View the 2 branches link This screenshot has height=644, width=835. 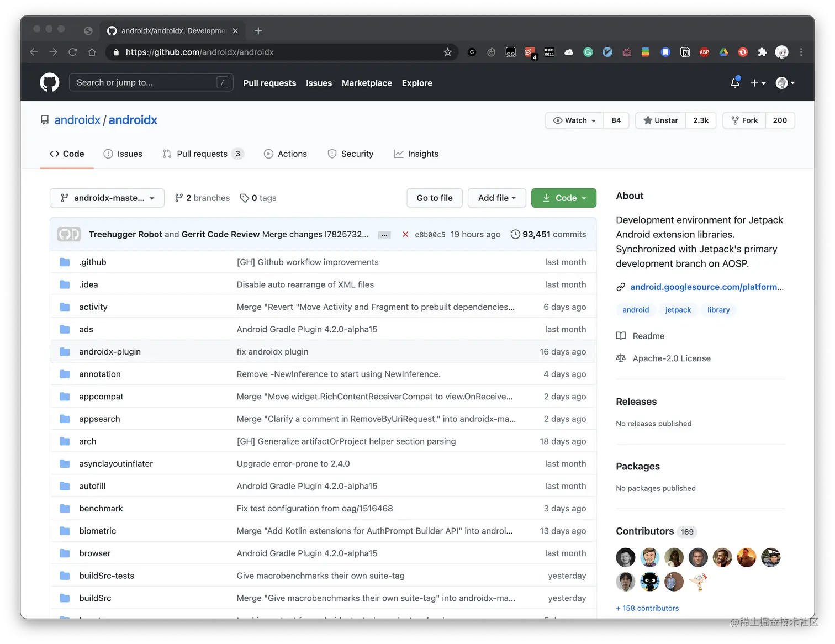click(x=202, y=198)
